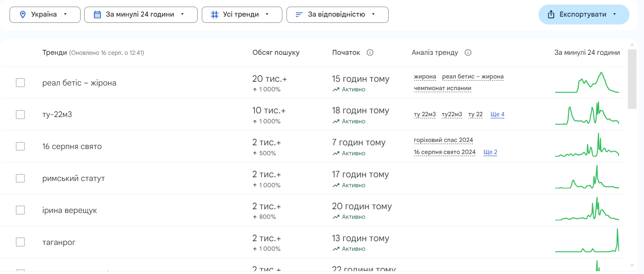Click 10 тис.+ search volume value
Viewport: 644px width, 274px height.
tap(269, 111)
